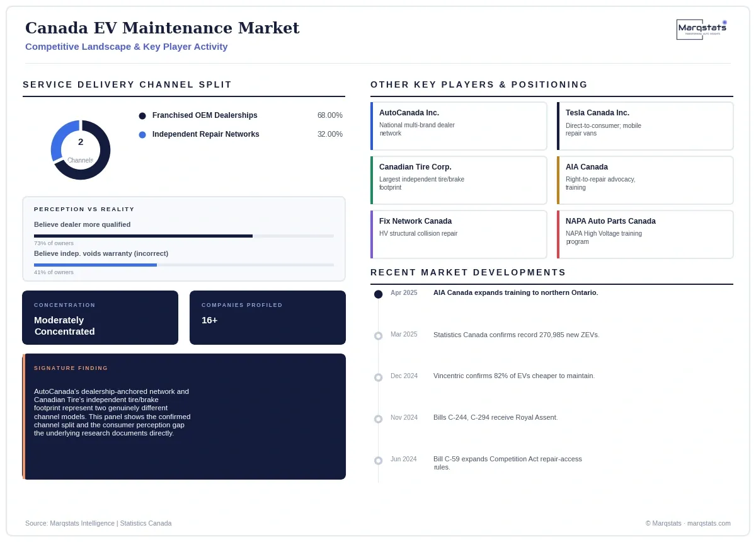Click Statistics Canada confirms record ZEVs entry

click(516, 335)
